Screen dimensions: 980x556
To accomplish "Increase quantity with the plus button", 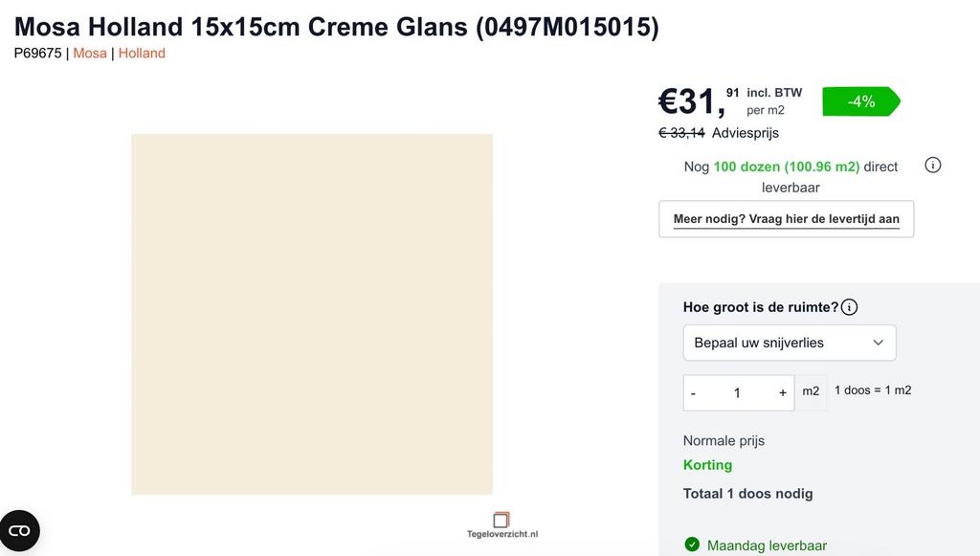I will pos(782,392).
